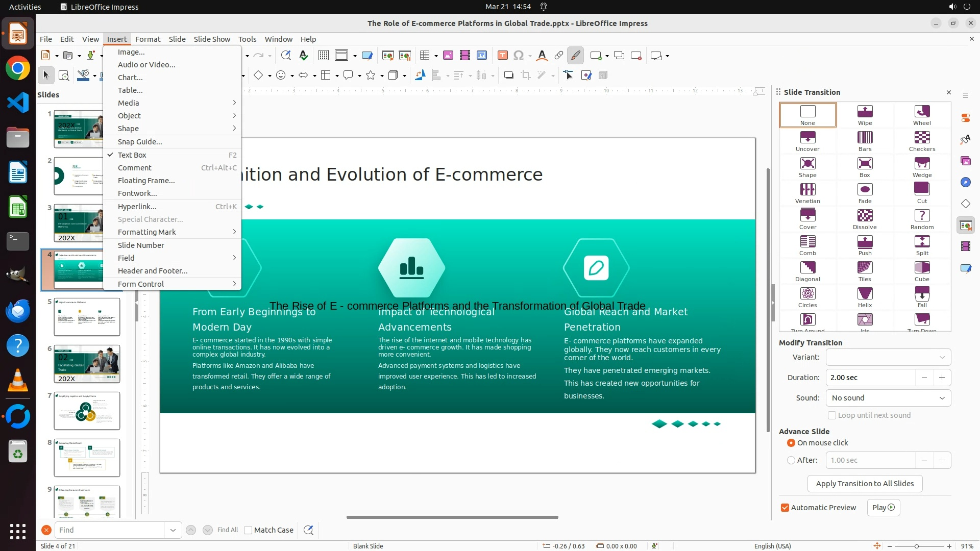This screenshot has width=980, height=551.
Task: Open the Slide Show menu
Action: [x=212, y=39]
